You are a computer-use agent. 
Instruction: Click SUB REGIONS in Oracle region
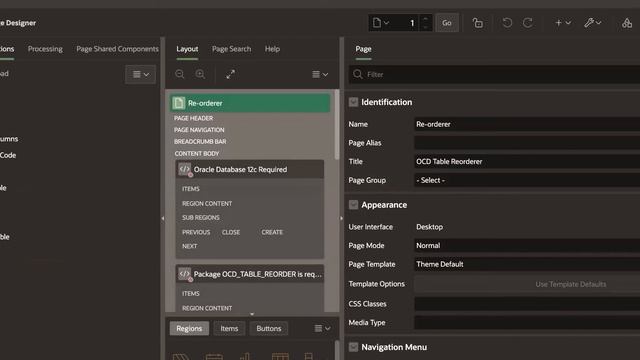201,218
